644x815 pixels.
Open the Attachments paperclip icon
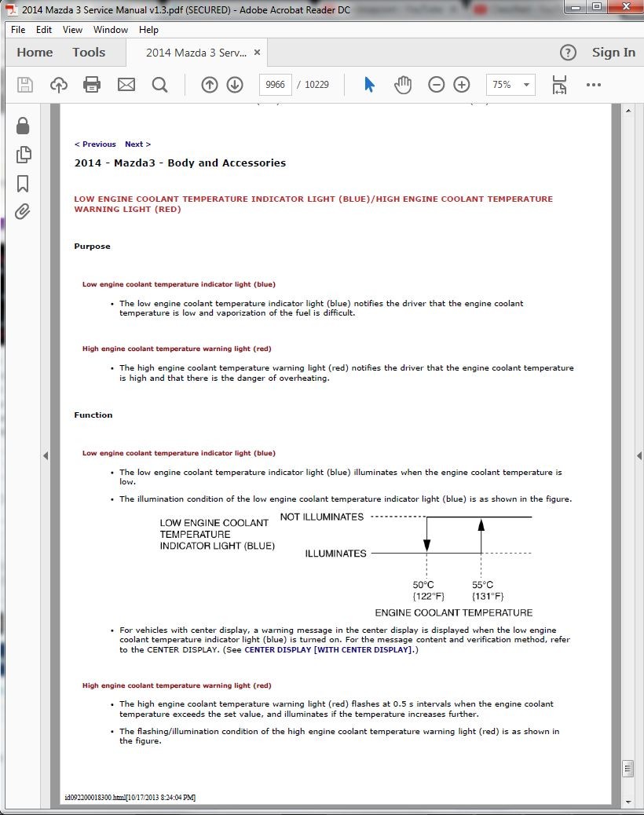coord(22,211)
